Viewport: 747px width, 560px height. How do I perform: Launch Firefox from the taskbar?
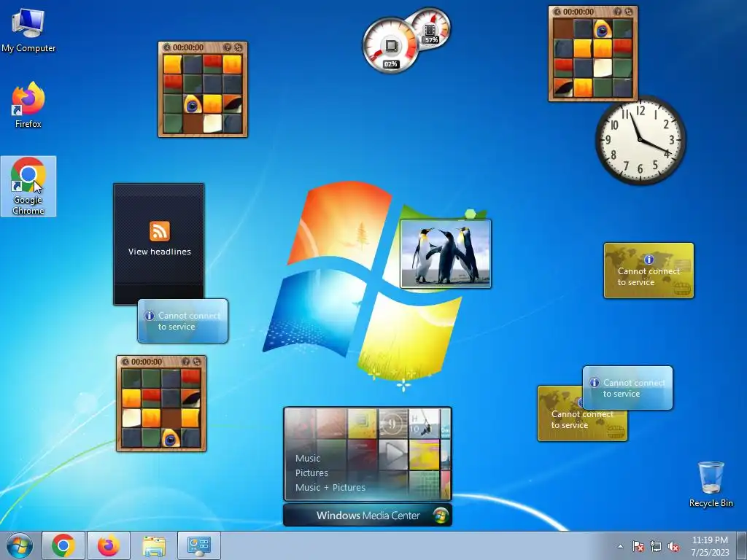pyautogui.click(x=109, y=545)
